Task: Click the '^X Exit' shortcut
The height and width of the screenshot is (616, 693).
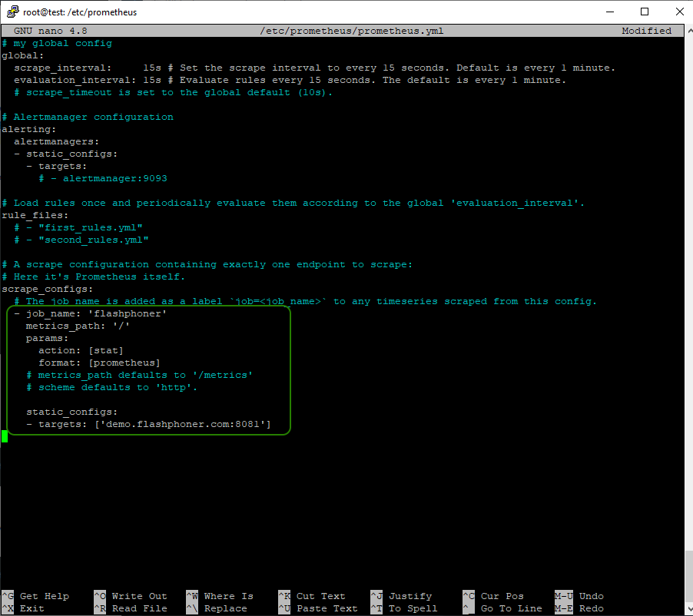Action: pos(23,608)
